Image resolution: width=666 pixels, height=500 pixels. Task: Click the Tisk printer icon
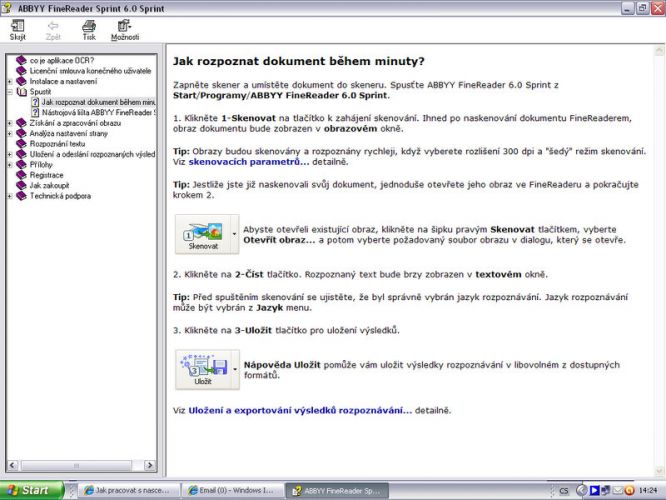89,26
